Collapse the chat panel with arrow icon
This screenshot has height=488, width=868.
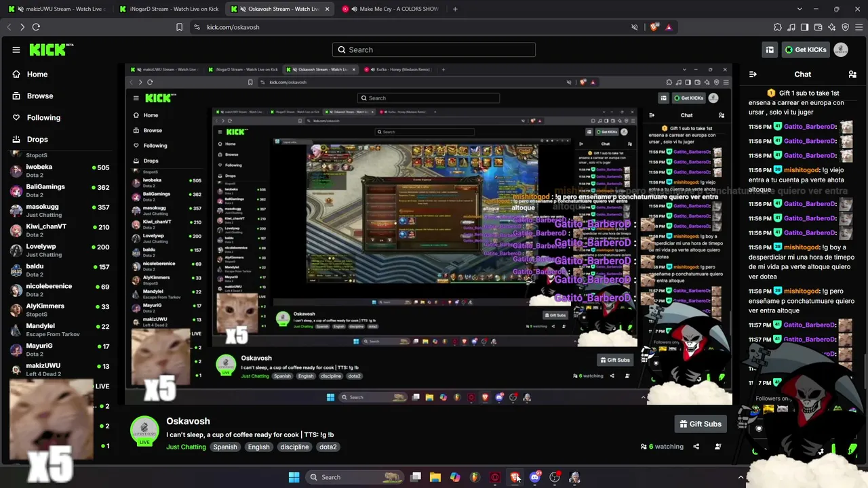click(x=753, y=74)
